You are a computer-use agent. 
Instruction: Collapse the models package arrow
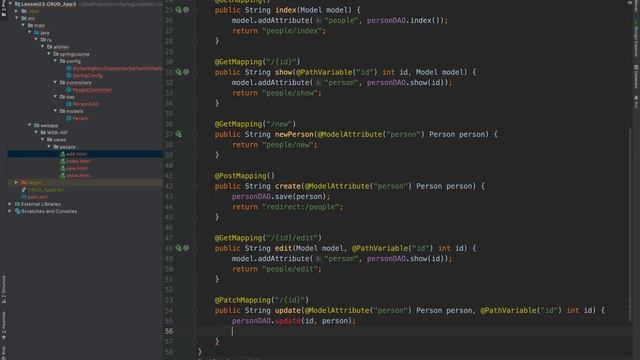coord(56,111)
